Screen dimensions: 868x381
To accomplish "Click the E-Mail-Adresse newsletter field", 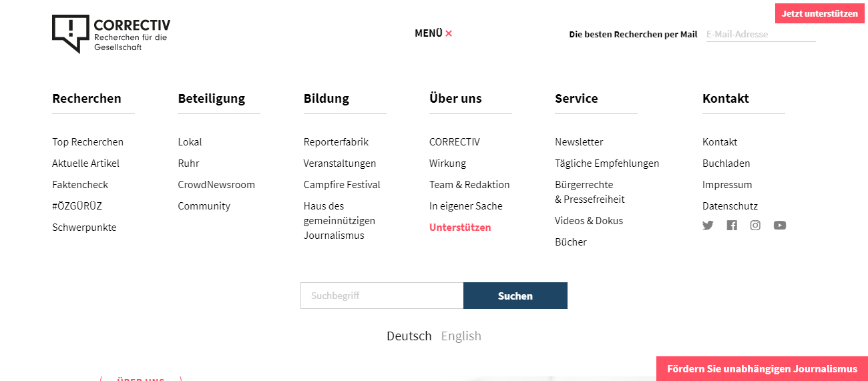I will tap(761, 34).
